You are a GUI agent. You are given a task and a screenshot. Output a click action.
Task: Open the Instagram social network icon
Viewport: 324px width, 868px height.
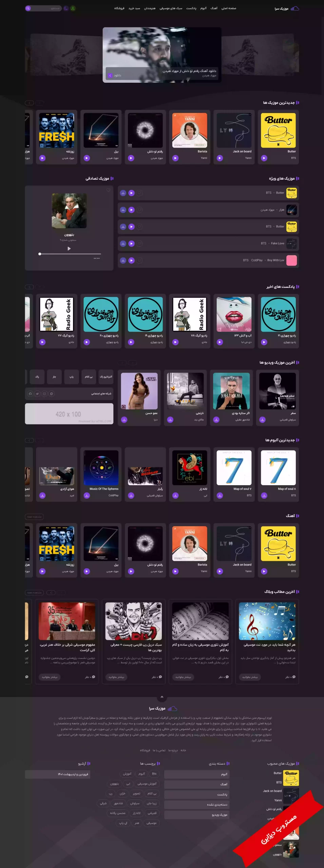point(44,394)
